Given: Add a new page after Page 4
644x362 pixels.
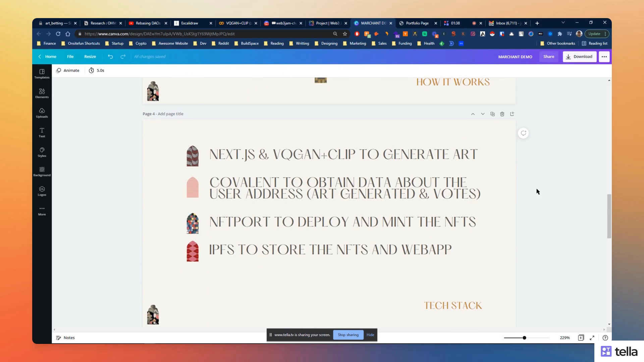Looking at the screenshot, I should pyautogui.click(x=512, y=114).
